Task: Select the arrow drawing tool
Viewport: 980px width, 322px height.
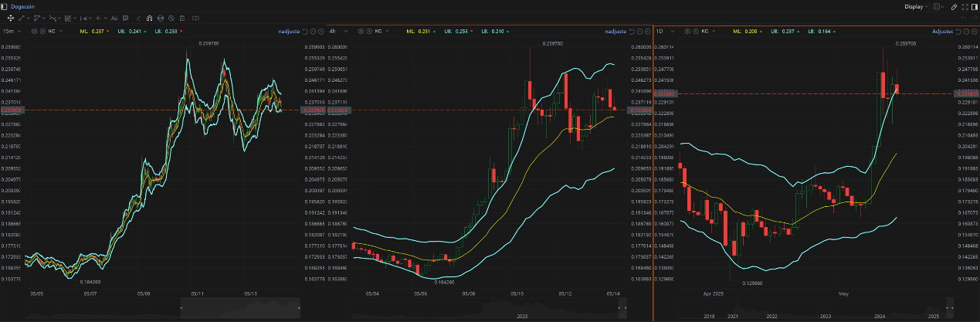Action: (x=99, y=18)
